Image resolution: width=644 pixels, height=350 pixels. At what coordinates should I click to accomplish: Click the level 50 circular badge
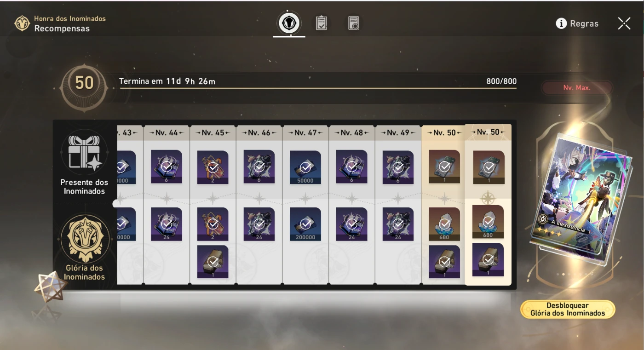point(84,83)
